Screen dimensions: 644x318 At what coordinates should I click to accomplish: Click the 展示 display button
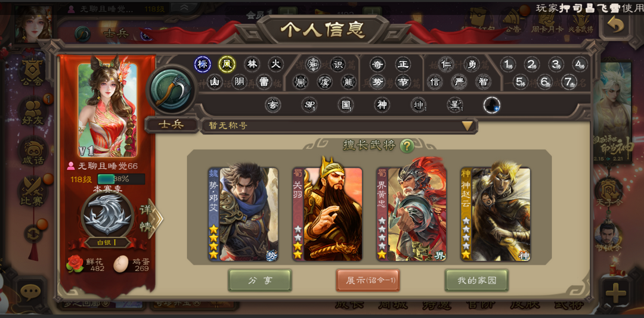[368, 280]
